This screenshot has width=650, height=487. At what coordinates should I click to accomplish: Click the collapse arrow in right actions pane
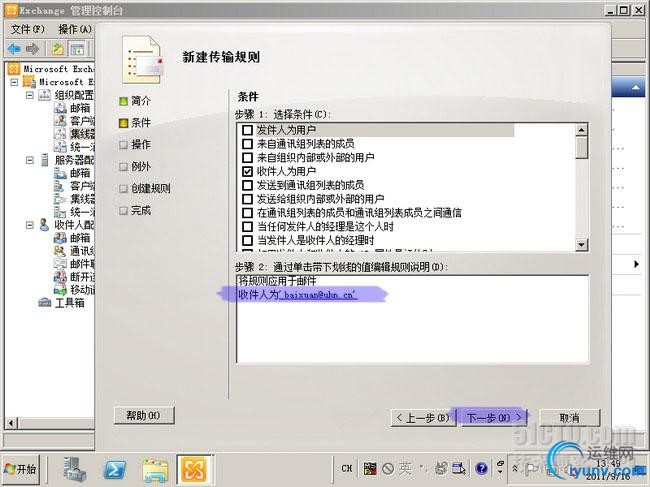tap(635, 87)
